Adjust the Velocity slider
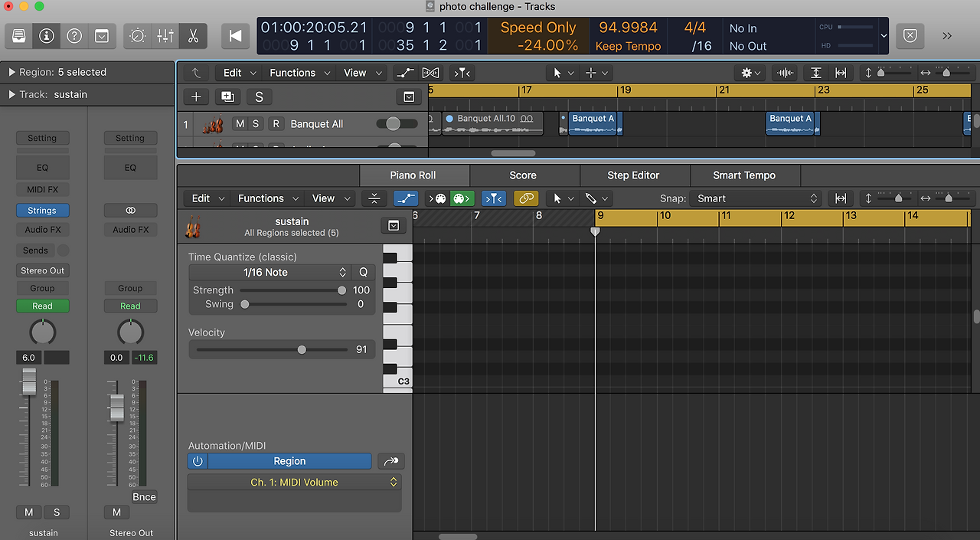The height and width of the screenshot is (540, 980). [x=302, y=349]
